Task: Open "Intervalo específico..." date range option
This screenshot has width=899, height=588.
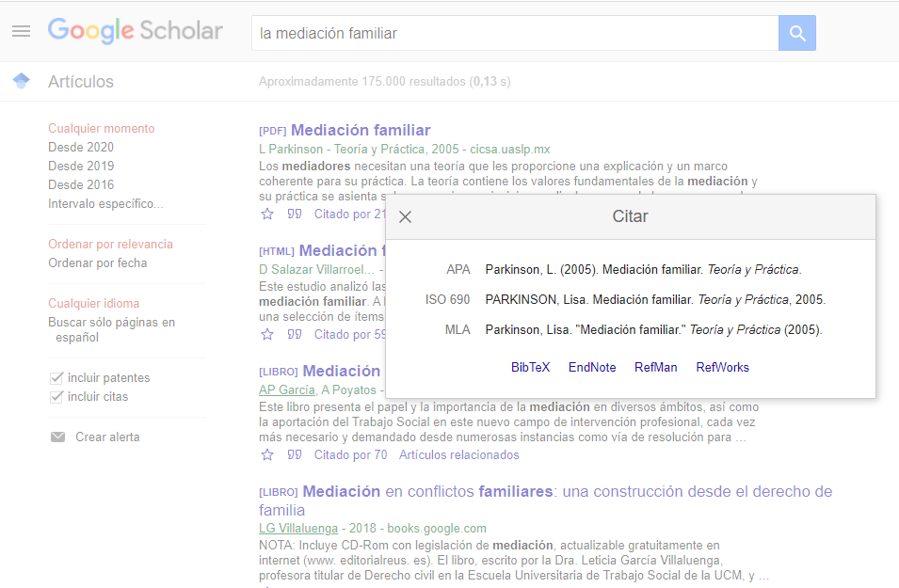Action: point(104,203)
